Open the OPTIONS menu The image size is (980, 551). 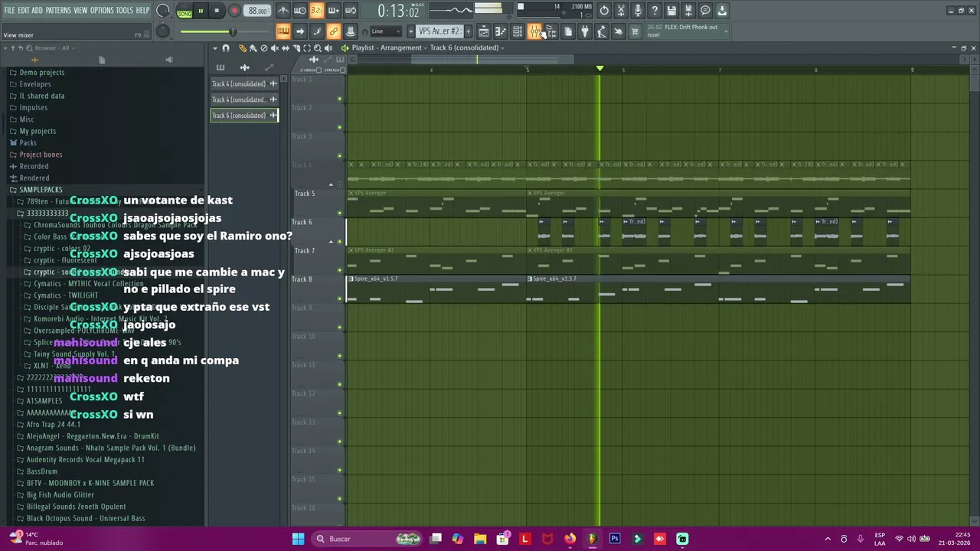(102, 11)
